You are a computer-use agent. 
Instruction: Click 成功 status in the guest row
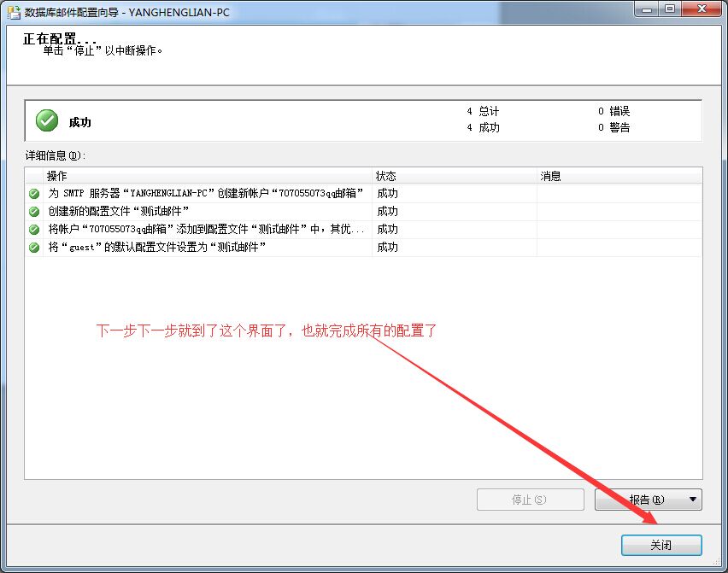point(387,248)
